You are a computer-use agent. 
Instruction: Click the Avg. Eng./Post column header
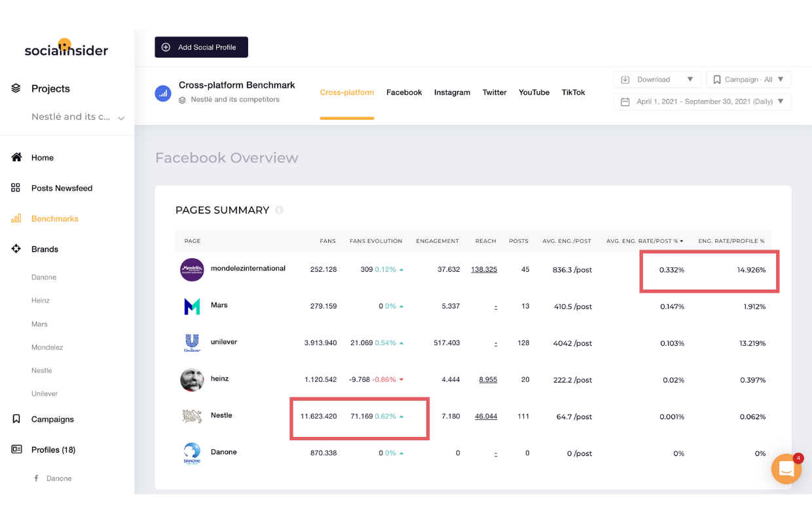coord(567,241)
